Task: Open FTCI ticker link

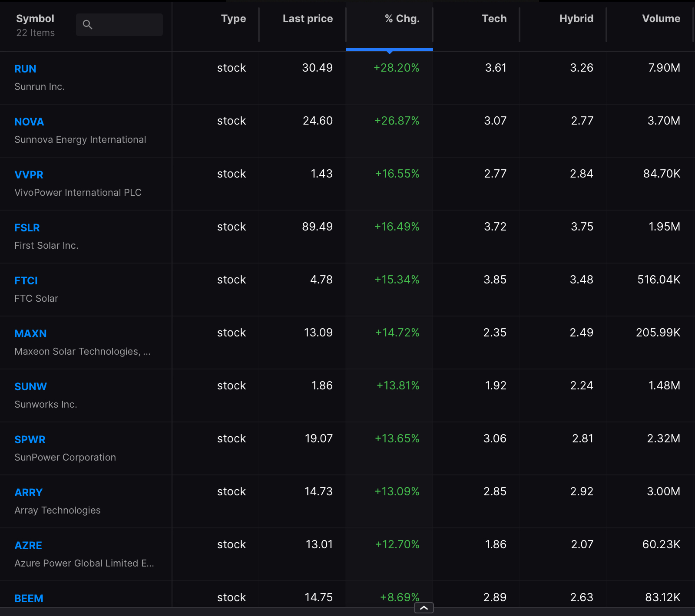Action: 26,281
